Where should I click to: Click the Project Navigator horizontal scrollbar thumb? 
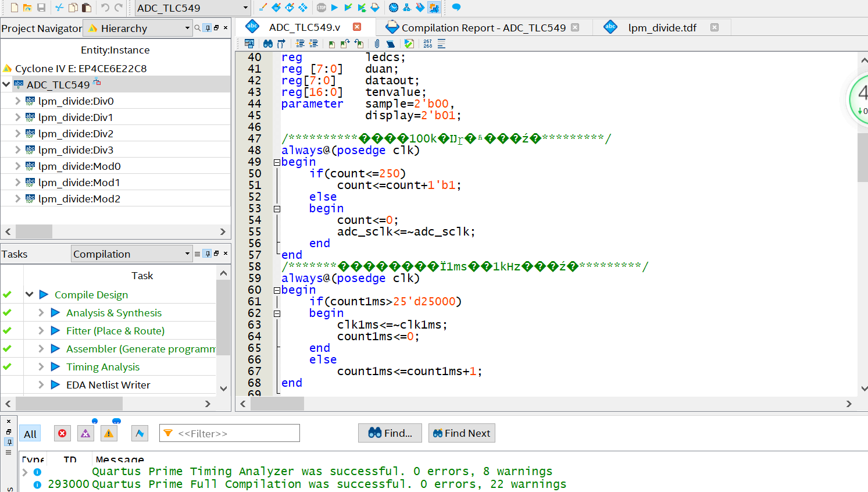(x=34, y=231)
